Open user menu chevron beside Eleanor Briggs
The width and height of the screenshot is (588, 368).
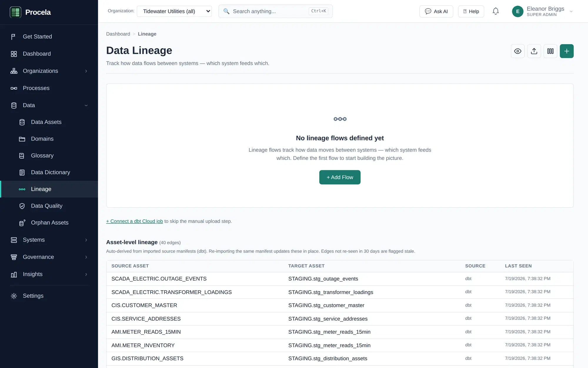coord(571,11)
